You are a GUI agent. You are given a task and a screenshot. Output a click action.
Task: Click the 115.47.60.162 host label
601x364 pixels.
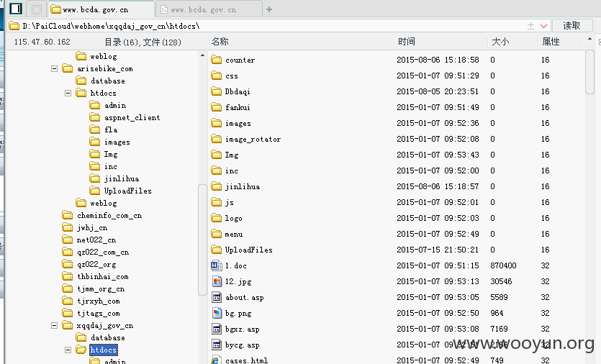pyautogui.click(x=42, y=42)
